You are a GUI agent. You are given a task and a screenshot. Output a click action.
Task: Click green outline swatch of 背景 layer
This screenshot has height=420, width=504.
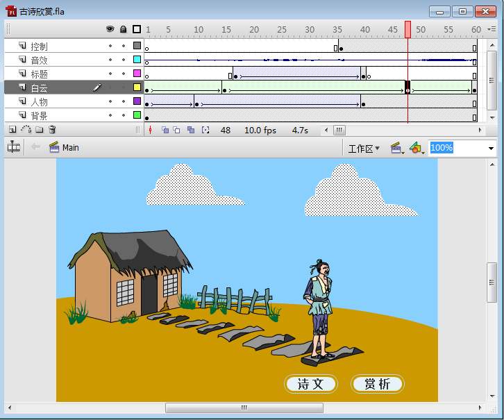[137, 115]
